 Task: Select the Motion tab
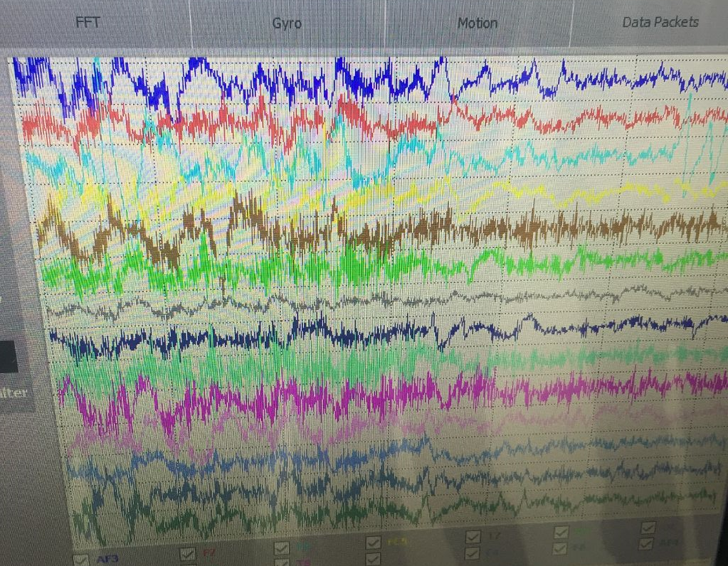pos(477,23)
